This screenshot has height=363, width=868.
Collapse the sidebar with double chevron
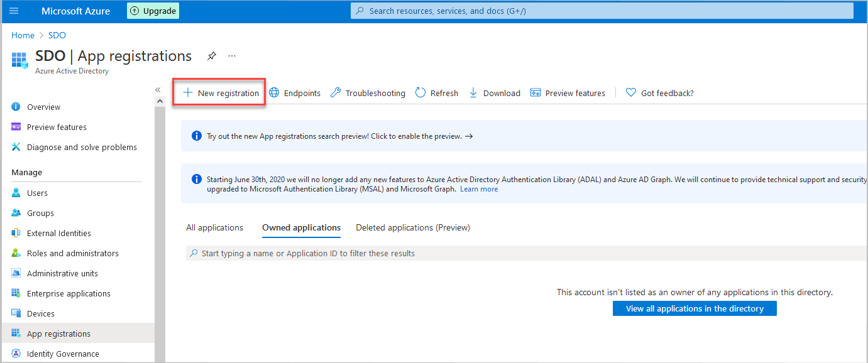[x=158, y=90]
